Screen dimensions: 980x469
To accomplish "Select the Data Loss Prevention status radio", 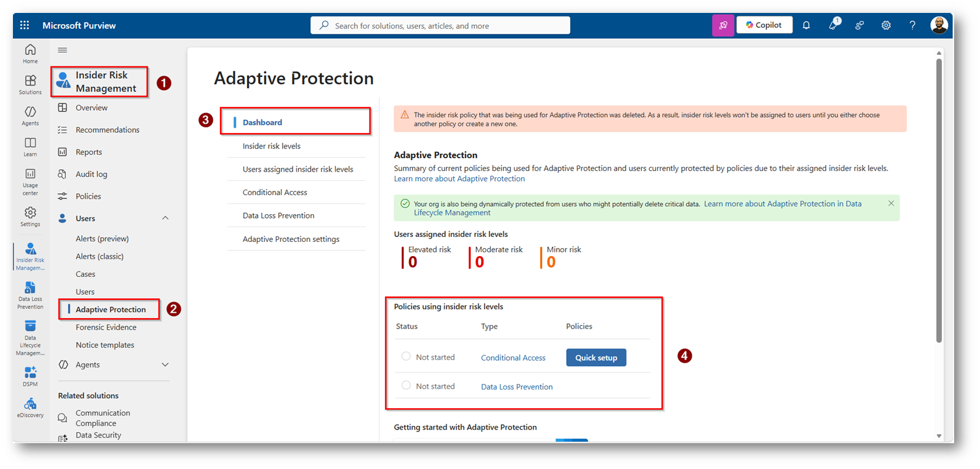I will point(406,385).
